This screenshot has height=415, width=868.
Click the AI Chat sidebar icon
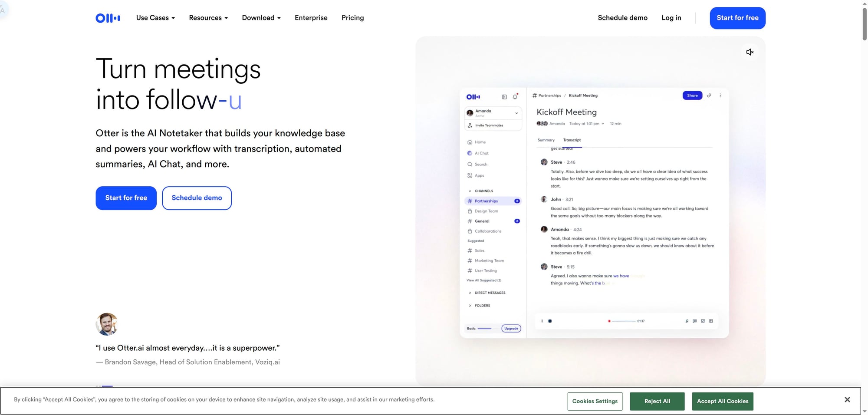click(470, 153)
